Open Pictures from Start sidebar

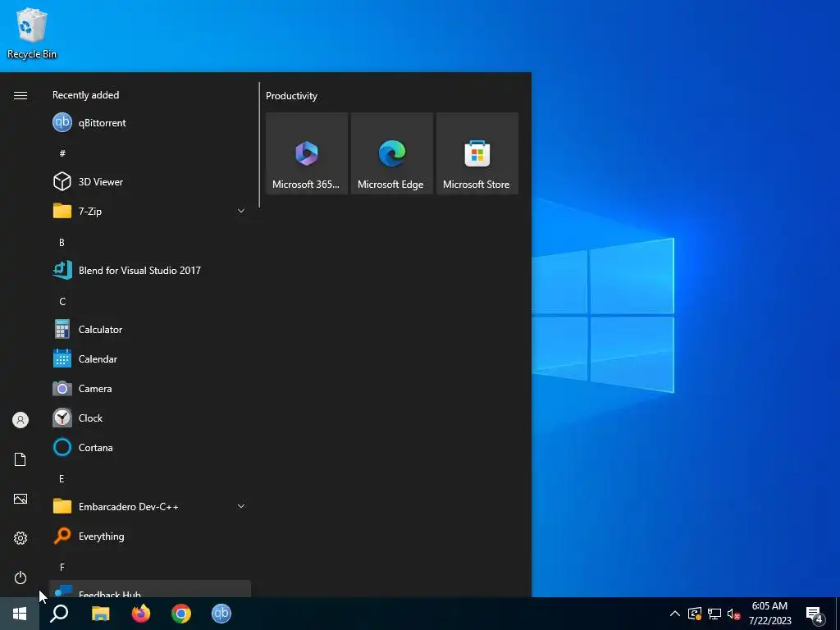(x=21, y=499)
